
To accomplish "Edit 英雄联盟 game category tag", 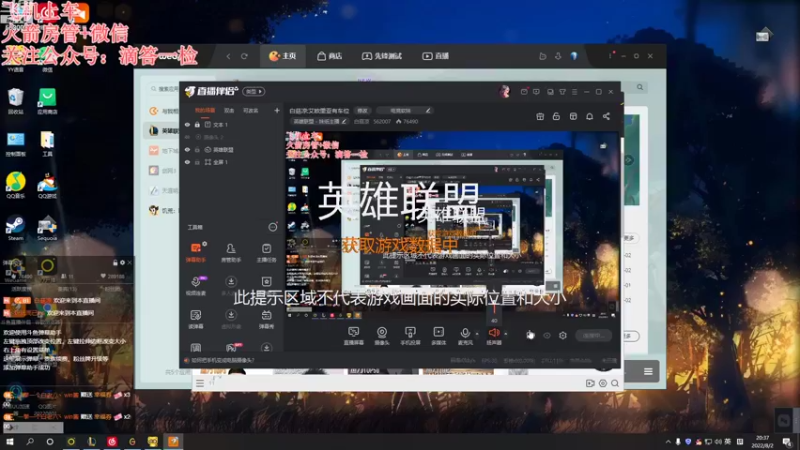I will coord(319,121).
